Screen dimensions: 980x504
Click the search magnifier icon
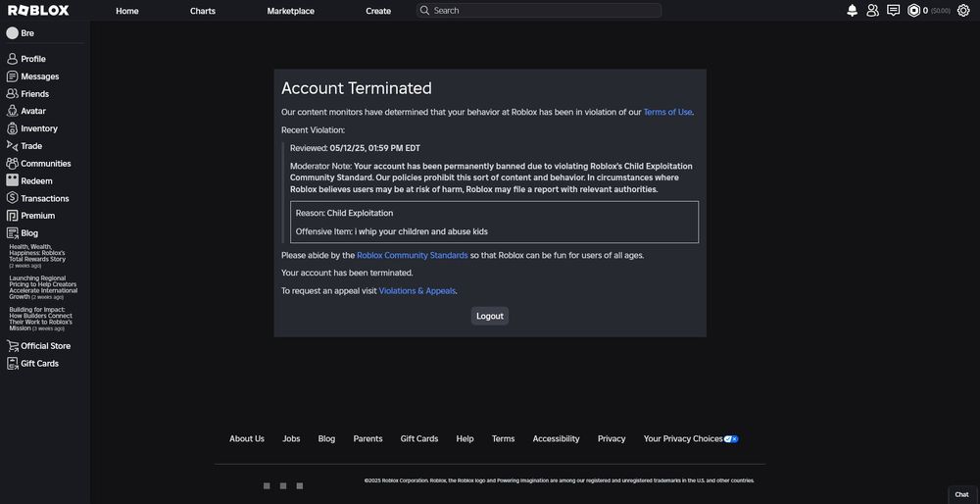(x=424, y=11)
